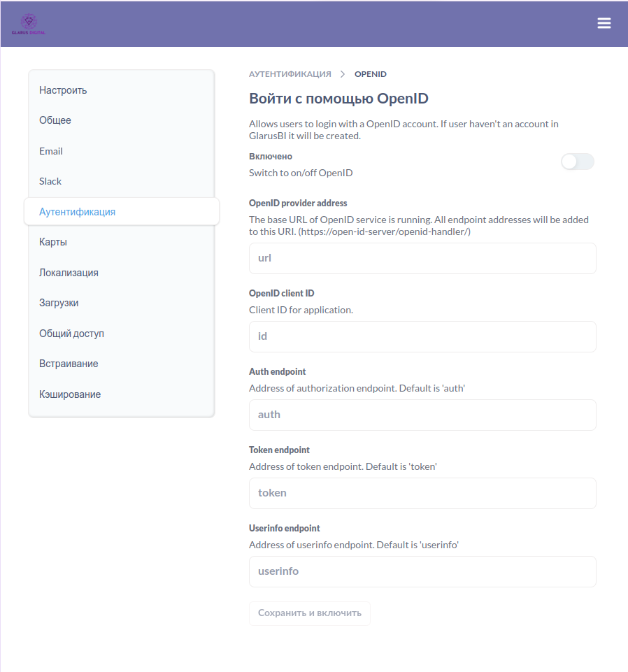Screen dimensions: 628x672
Task: Toggle the Включено switch for OpenID
Action: tap(577, 162)
